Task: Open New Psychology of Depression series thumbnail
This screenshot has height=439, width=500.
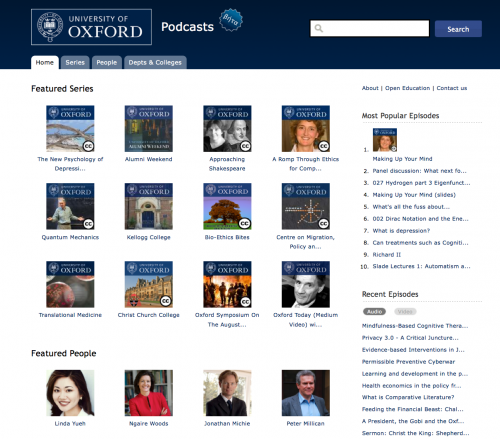Action: (70, 129)
